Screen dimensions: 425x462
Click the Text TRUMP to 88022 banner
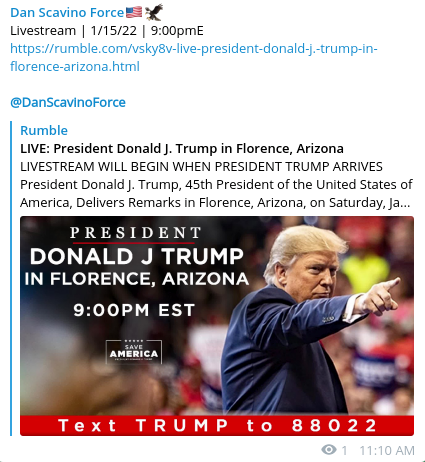point(217,426)
